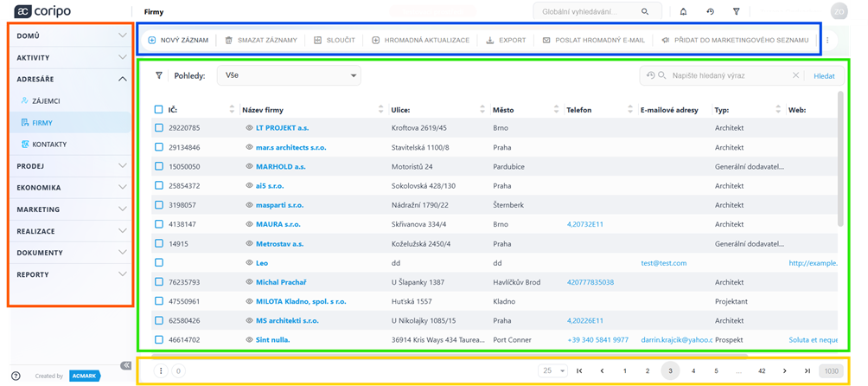This screenshot has height=386, width=868.
Task: Check the Leo row checkbox
Action: click(x=159, y=262)
